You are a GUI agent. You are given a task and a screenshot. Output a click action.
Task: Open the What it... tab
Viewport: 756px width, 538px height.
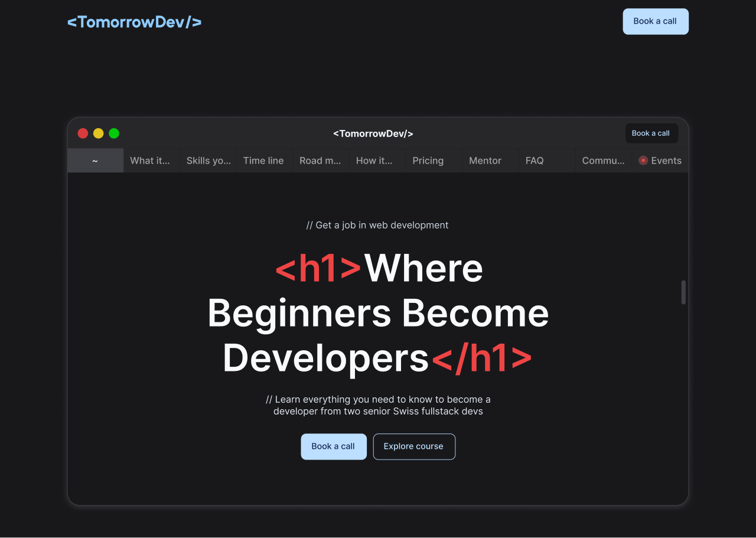point(150,161)
